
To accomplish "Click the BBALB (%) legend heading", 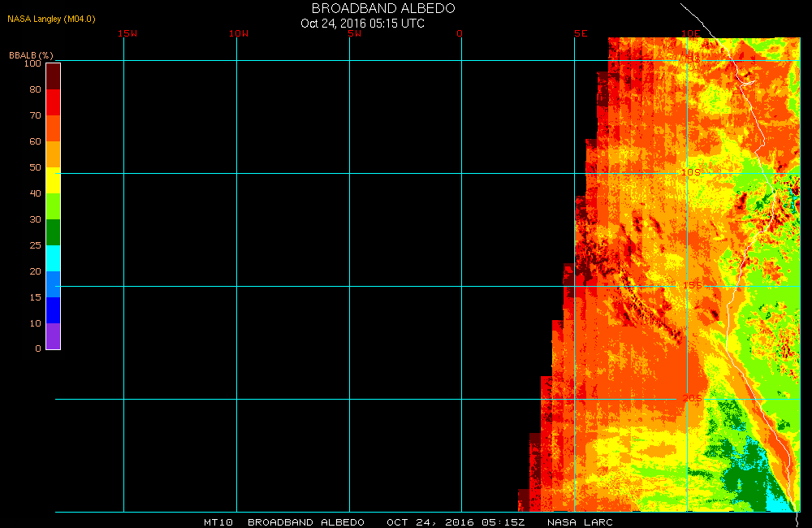I will [31, 54].
